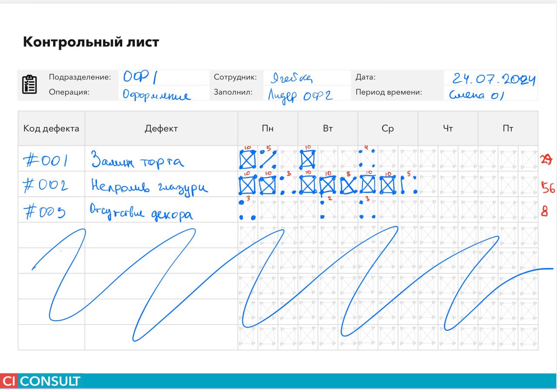Click the red total '29' beside row #001
The height and width of the screenshot is (392, 557).
pos(546,160)
